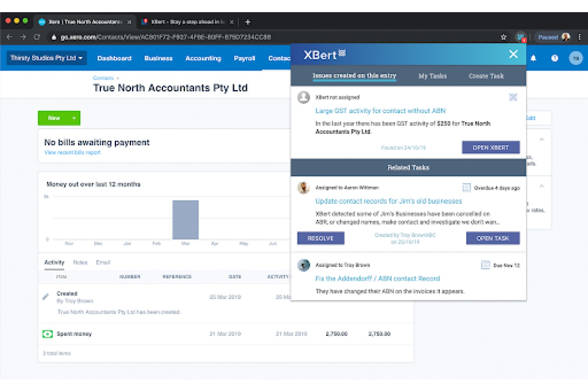Switch to Issues created on this entry tab
Image resolution: width=588 pixels, height=392 pixels.
(354, 76)
